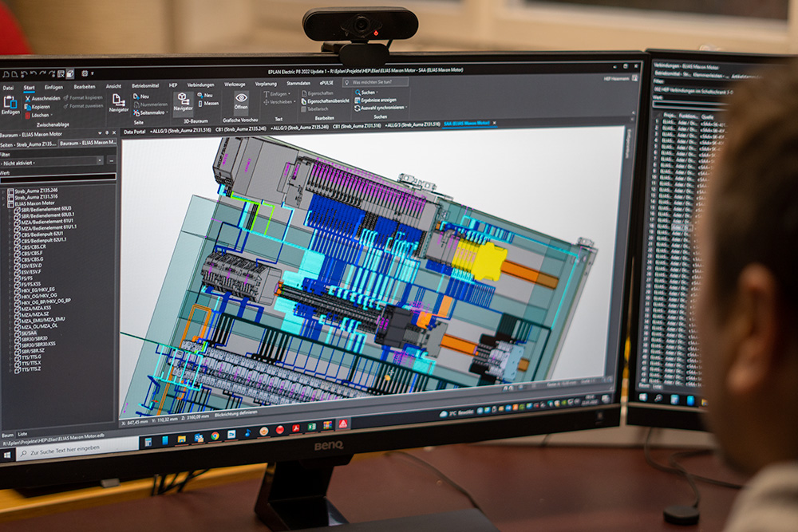The image size is (798, 532).
Task: Click the red Löschen icon
Action: (x=27, y=116)
